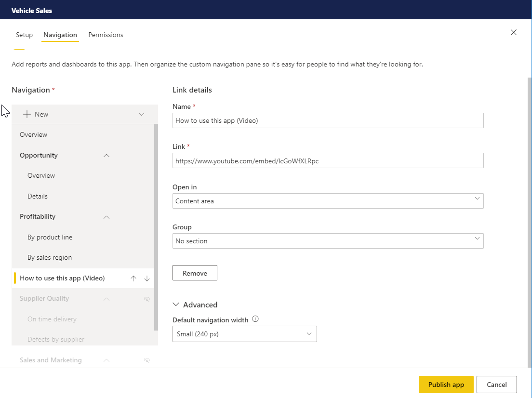Collapse the Advanced section
Viewport: 532px width, 398px height.
(176, 305)
